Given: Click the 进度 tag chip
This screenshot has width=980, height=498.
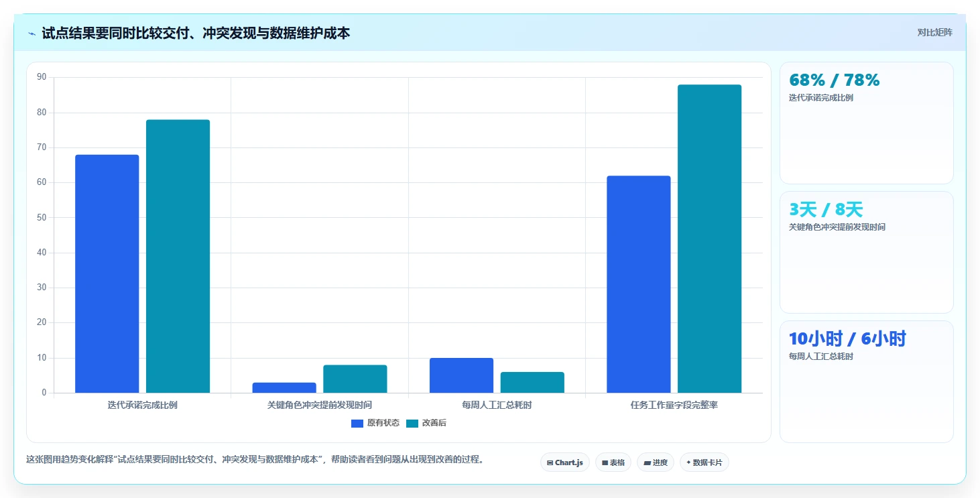Looking at the screenshot, I should [x=656, y=462].
